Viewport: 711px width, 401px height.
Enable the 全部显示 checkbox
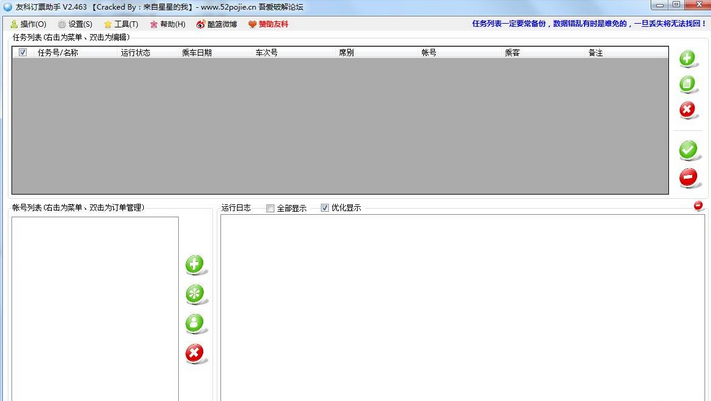pos(270,208)
